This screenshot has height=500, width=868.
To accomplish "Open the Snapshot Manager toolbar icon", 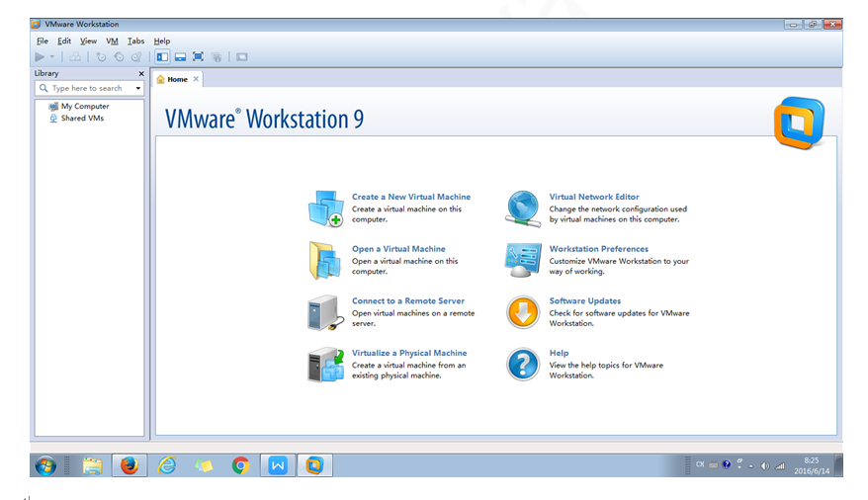I will (x=136, y=56).
